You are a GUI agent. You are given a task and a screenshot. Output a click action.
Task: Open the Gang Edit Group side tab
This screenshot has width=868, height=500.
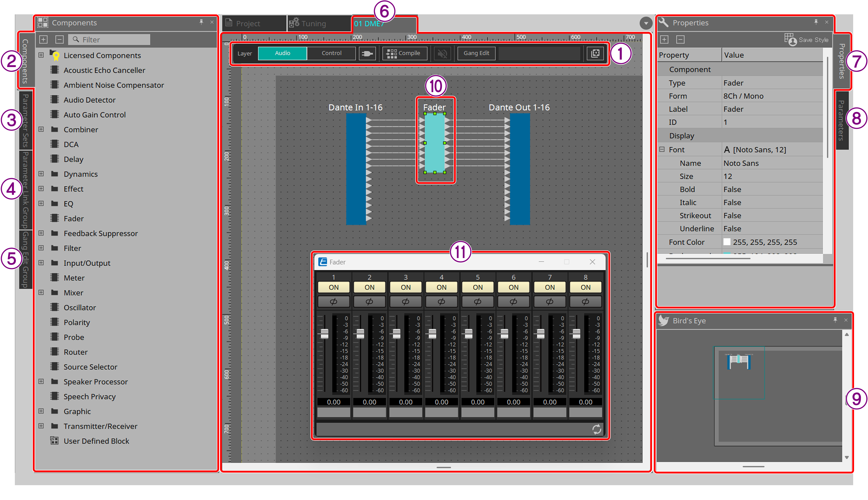[25, 260]
